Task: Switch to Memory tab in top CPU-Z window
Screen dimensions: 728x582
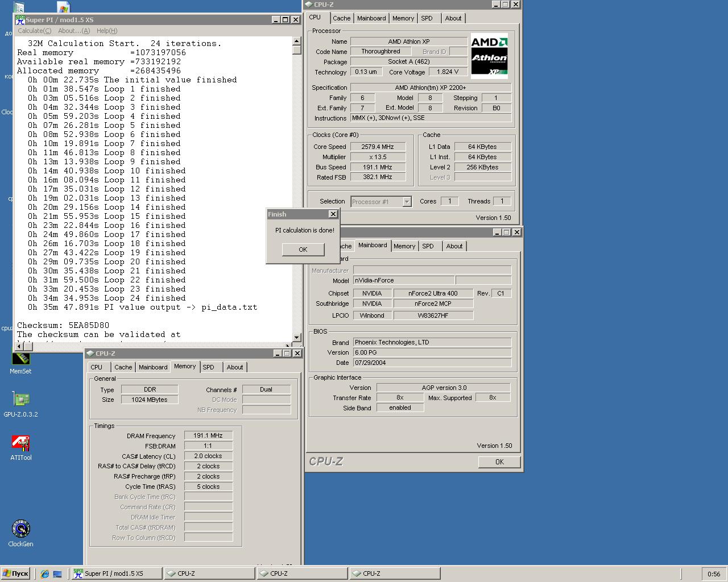Action: [403, 18]
